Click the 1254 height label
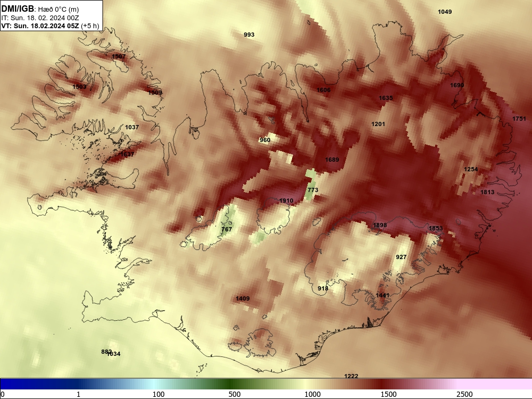 click(x=471, y=169)
